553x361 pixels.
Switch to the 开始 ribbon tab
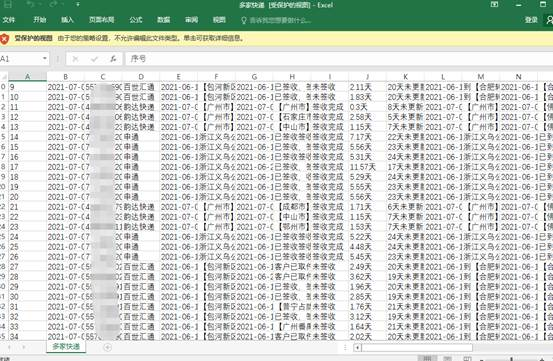click(40, 20)
